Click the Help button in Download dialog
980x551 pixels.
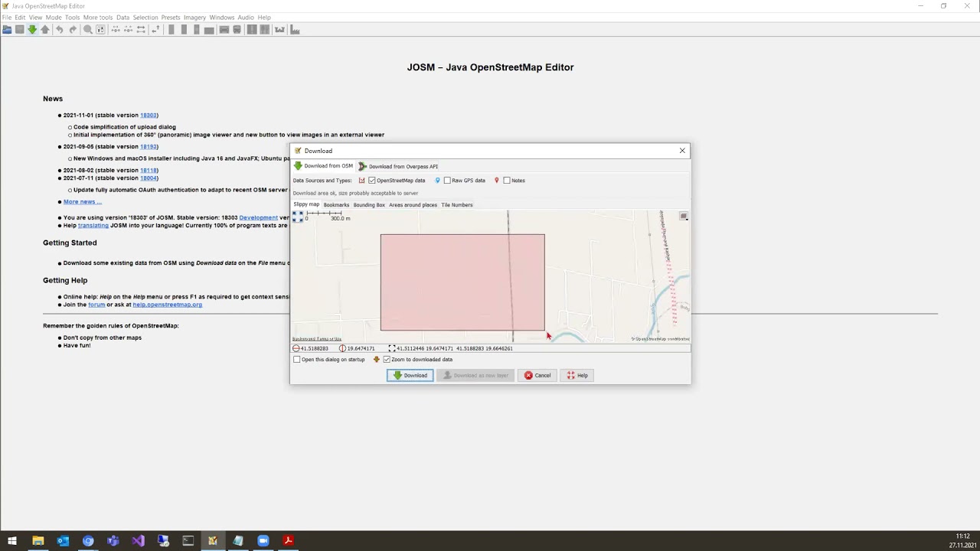[x=577, y=375]
